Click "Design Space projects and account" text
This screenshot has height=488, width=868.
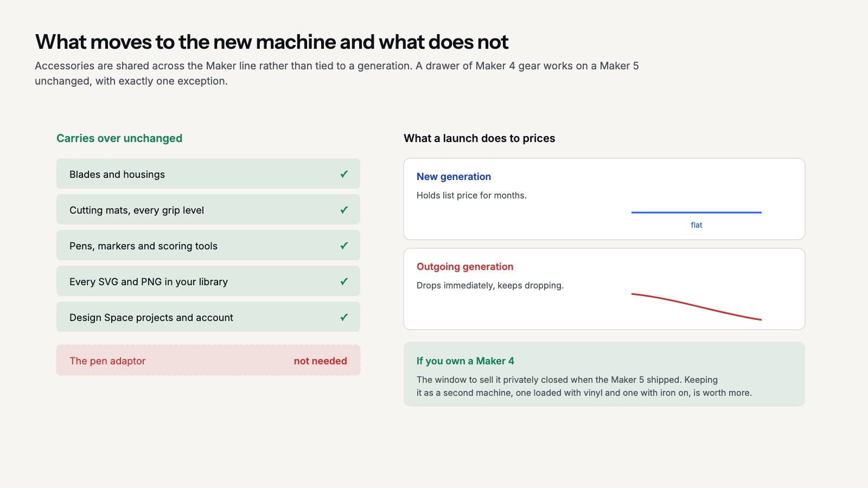point(151,317)
